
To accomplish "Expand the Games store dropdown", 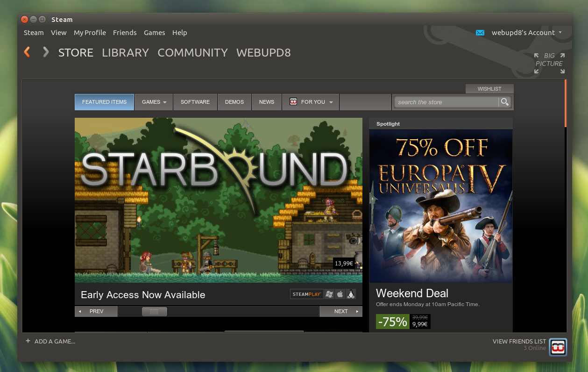I will point(165,102).
